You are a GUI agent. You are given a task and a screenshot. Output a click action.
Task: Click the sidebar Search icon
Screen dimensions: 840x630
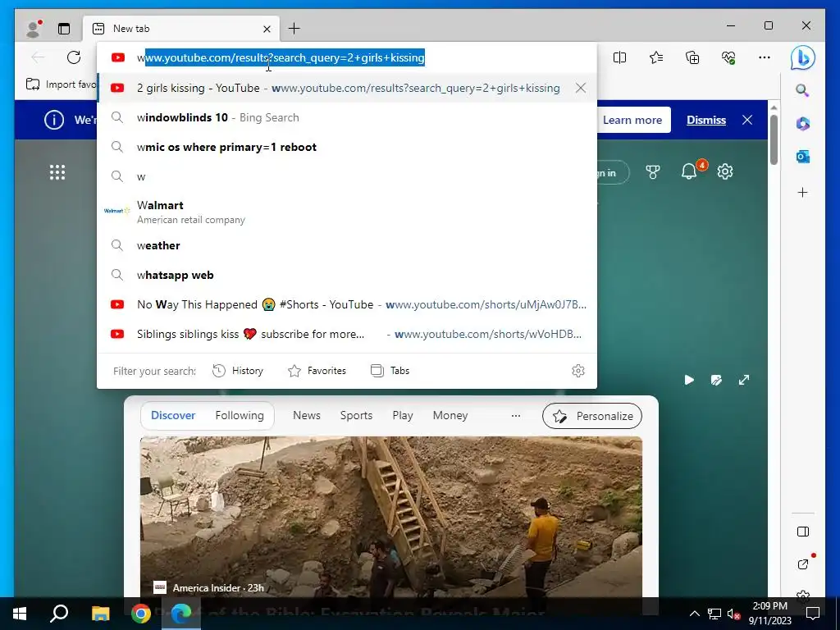(802, 90)
